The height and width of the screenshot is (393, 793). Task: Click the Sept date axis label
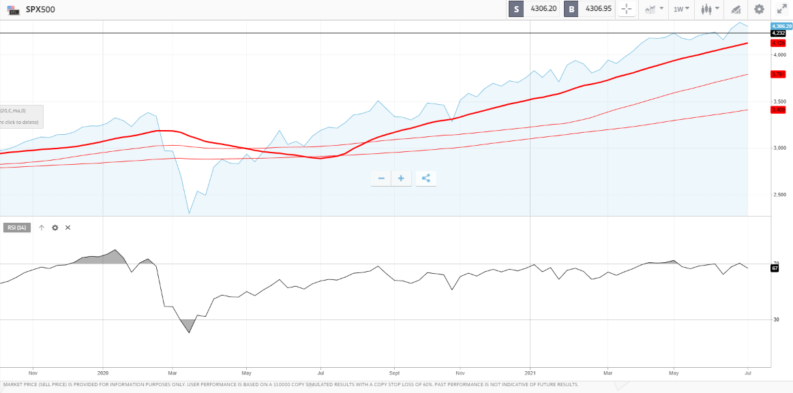[x=394, y=373]
